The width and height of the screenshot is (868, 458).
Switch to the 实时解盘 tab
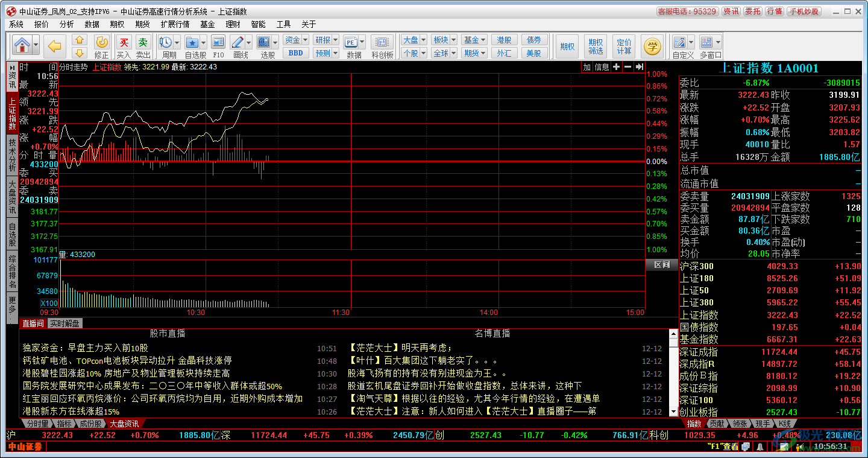[64, 323]
